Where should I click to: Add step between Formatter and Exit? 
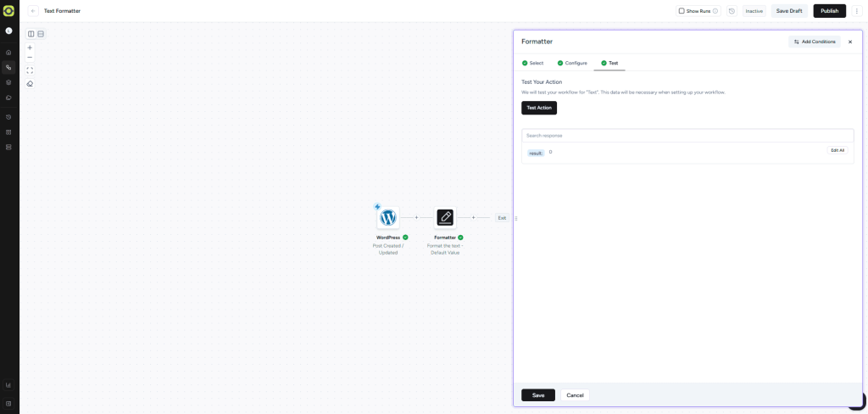[x=473, y=218]
